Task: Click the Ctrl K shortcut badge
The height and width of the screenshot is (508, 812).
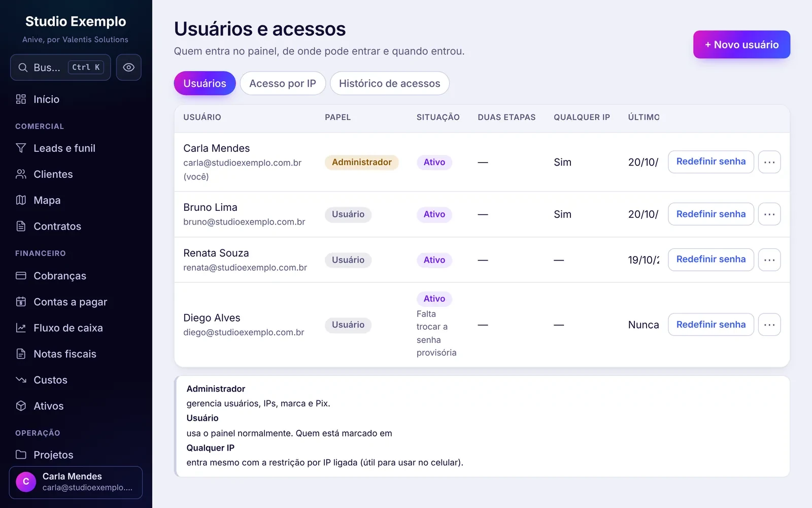Action: tap(86, 67)
